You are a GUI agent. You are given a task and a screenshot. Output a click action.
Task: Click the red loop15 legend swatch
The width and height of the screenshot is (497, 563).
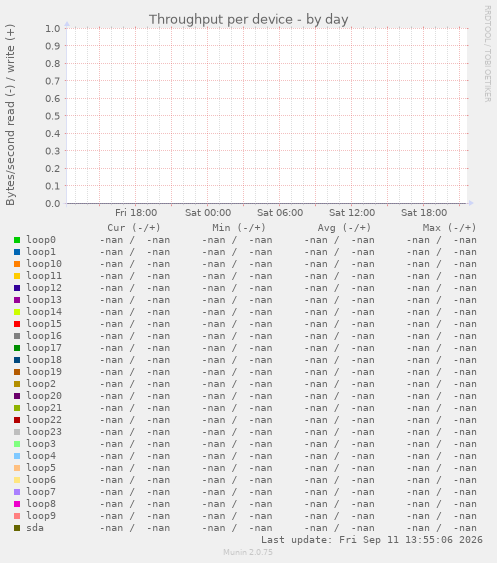17,324
